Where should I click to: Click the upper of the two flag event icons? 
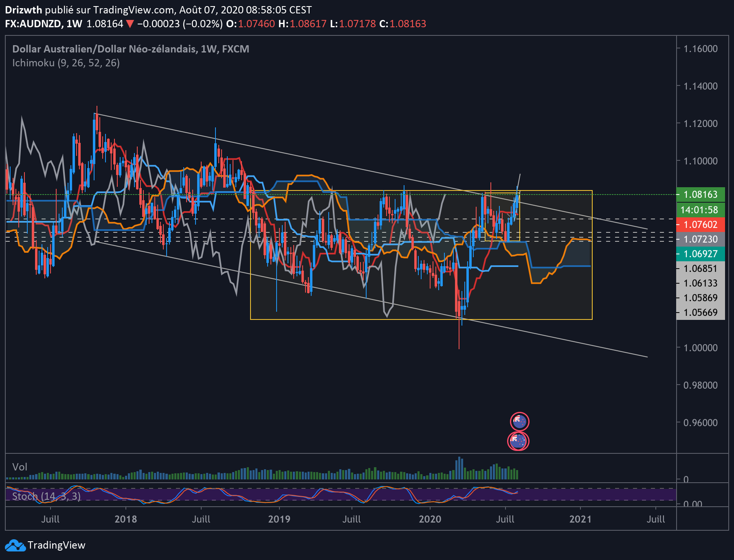point(519,422)
